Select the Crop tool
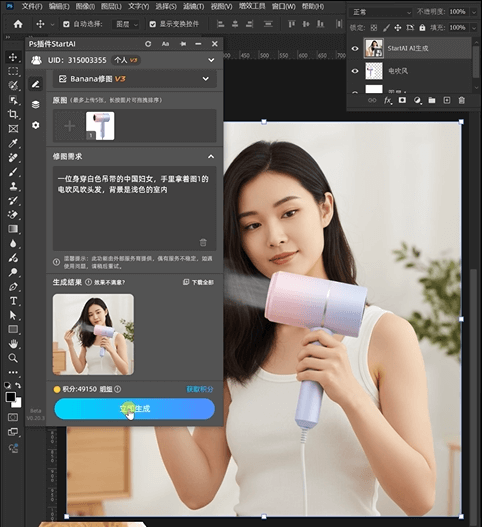 coord(13,114)
